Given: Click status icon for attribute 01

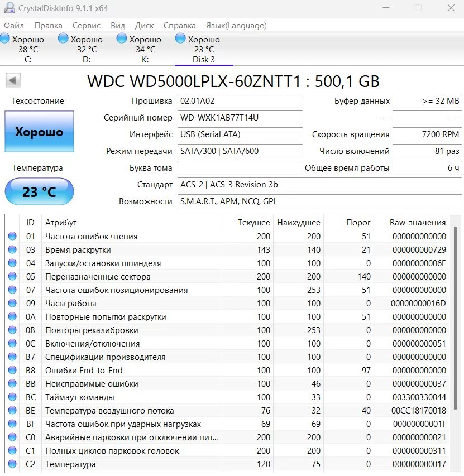Looking at the screenshot, I should point(12,236).
